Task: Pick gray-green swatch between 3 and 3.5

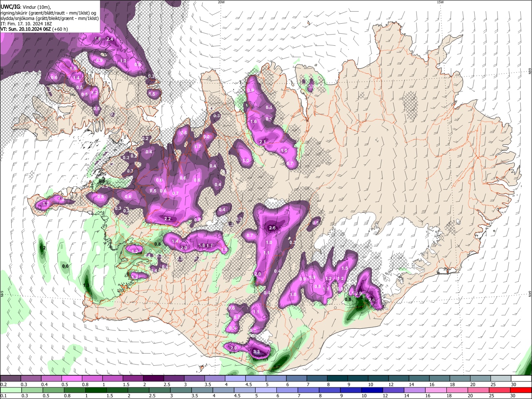Action: click(x=181, y=390)
